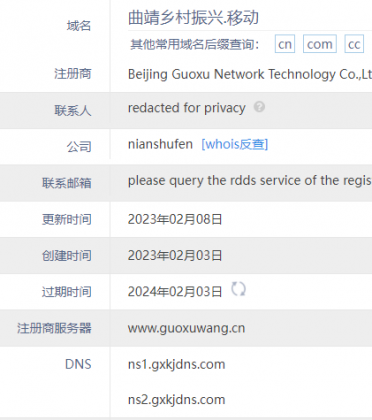Click the update date 2023年02月08日

pyautogui.click(x=175, y=219)
